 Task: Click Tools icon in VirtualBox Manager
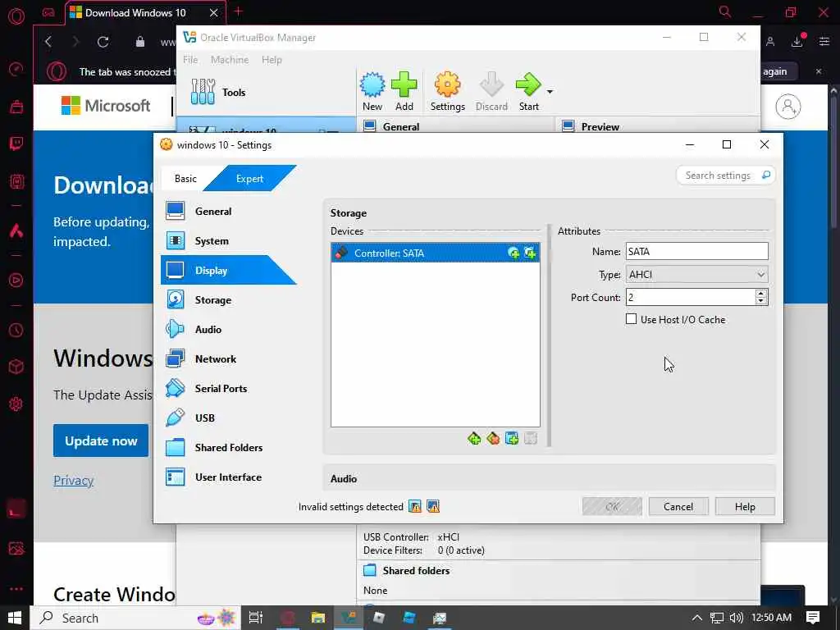[x=203, y=92]
